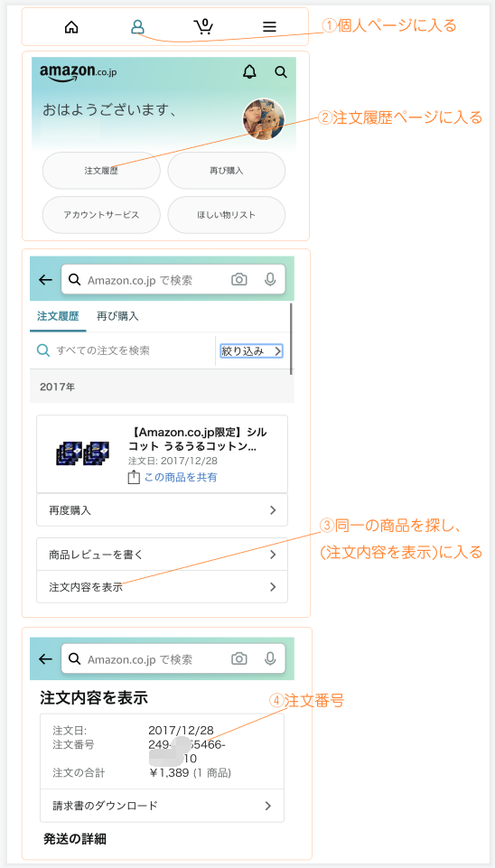
Task: Open the personal account profile icon
Action: [x=137, y=26]
